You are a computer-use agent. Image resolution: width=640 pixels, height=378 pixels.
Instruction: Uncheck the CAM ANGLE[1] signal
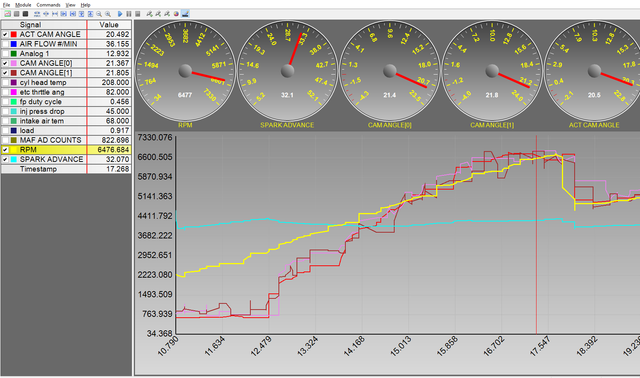5,73
